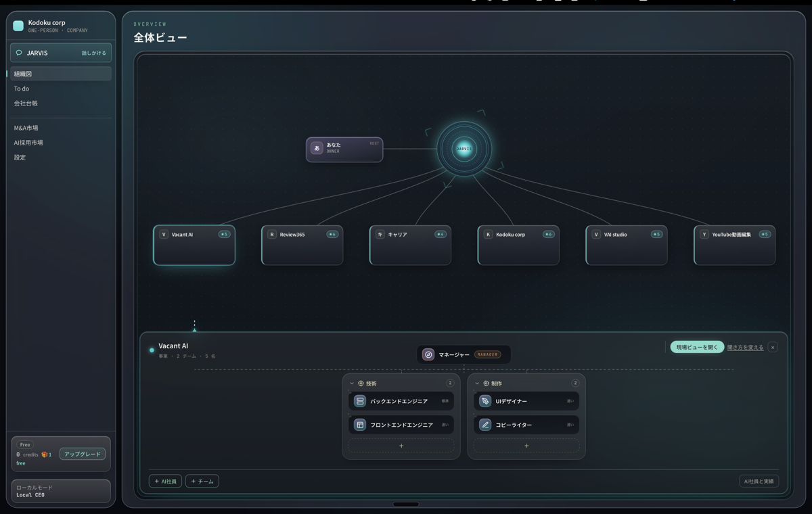The width and height of the screenshot is (812, 514).
Task: Click the MANAGER tag label
Action: [x=487, y=354]
